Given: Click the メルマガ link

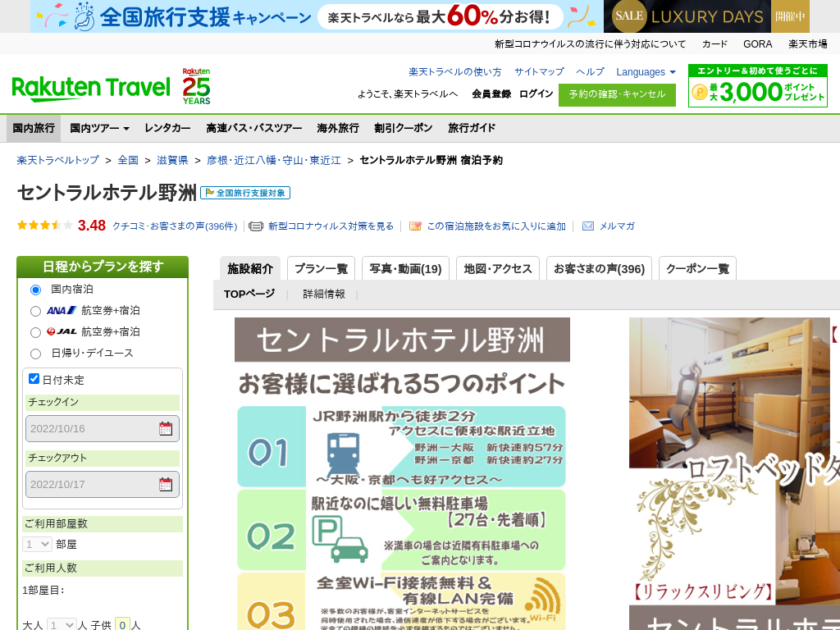Looking at the screenshot, I should click(617, 226).
